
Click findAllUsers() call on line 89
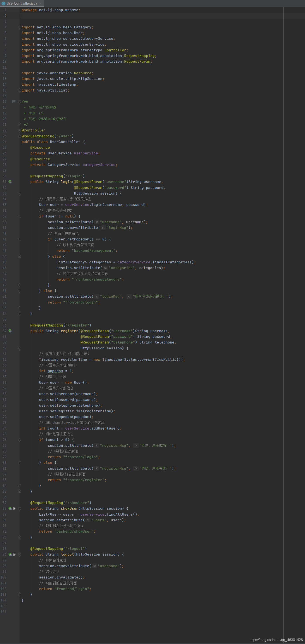[122, 514]
